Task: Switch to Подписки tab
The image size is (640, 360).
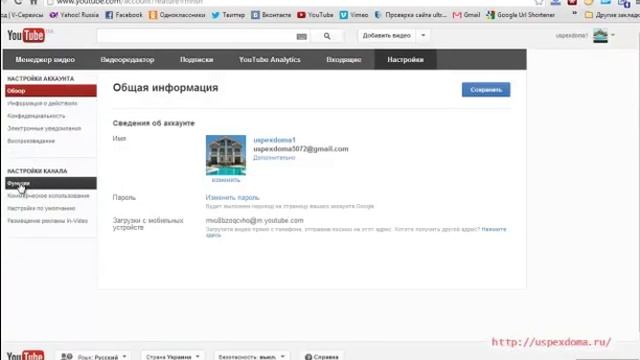Action: point(196,60)
